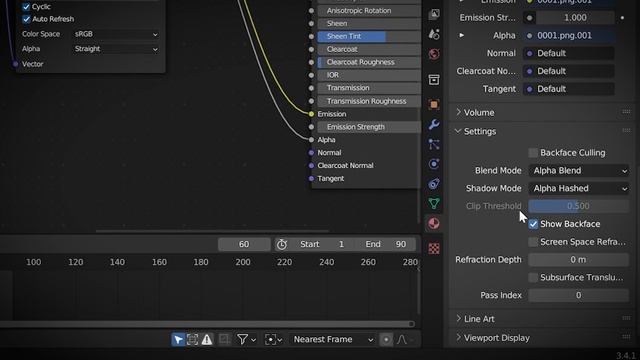The height and width of the screenshot is (360, 640).
Task: Click the timeline horizontal scrollbar
Action: pyautogui.click(x=207, y=324)
